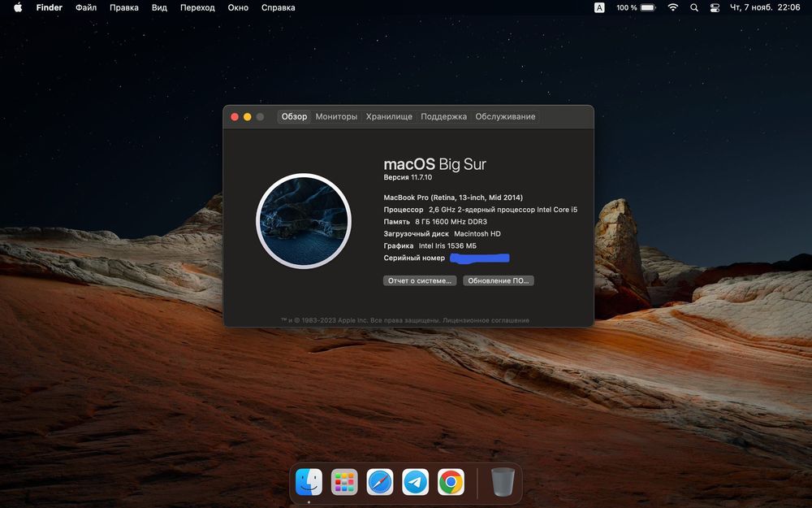The height and width of the screenshot is (508, 812).
Task: Click the macOS Big Sur title
Action: click(x=434, y=164)
